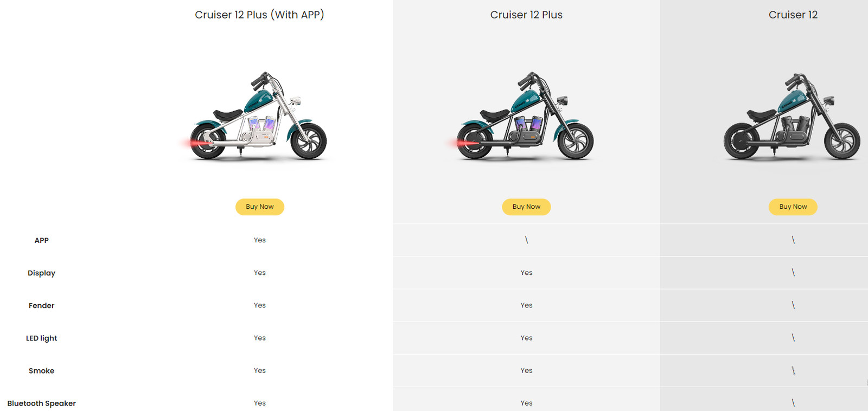Screen dimensions: 868x411
Task: Click the "Cruiser 12" product title
Action: pyautogui.click(x=793, y=15)
